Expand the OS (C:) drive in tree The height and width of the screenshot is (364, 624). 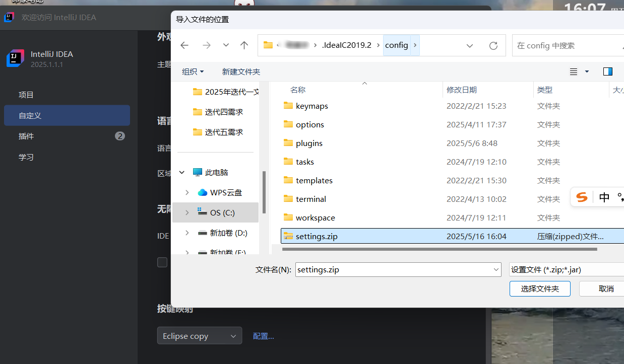coord(186,212)
